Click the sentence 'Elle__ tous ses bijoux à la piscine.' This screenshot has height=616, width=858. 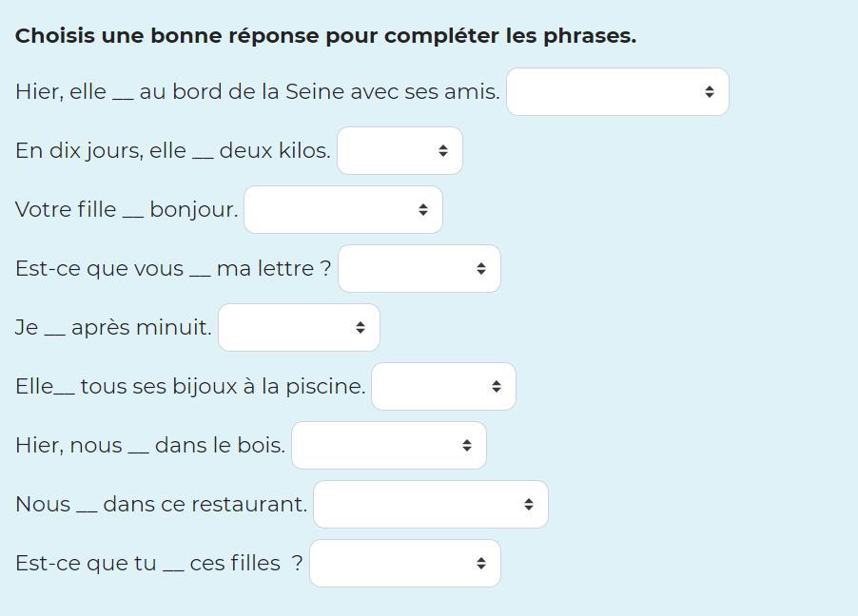coord(190,387)
